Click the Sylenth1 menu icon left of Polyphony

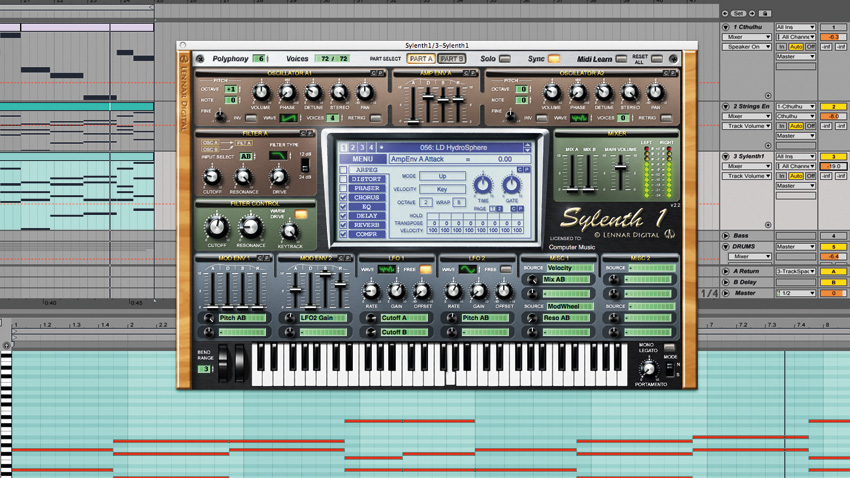pos(200,59)
